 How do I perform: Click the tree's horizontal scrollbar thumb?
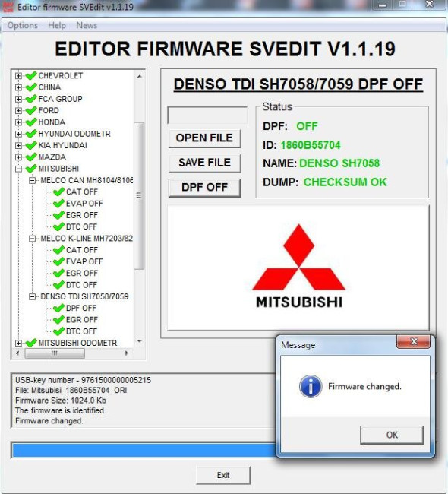point(55,353)
